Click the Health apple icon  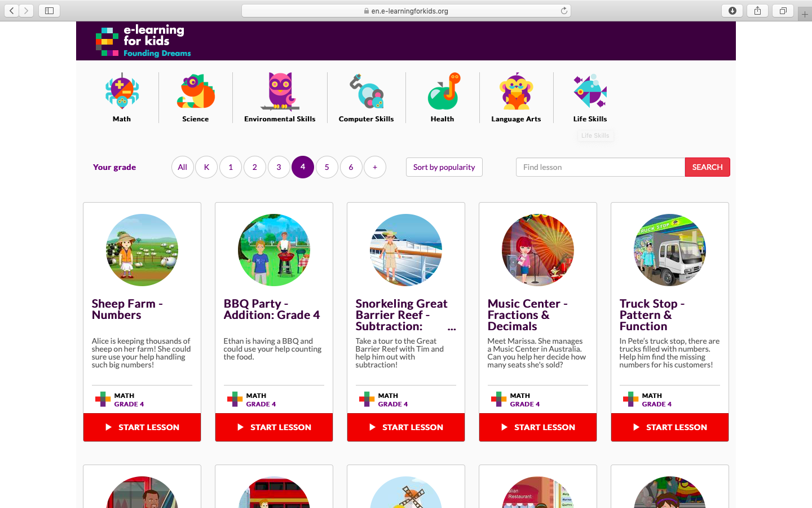click(x=443, y=91)
